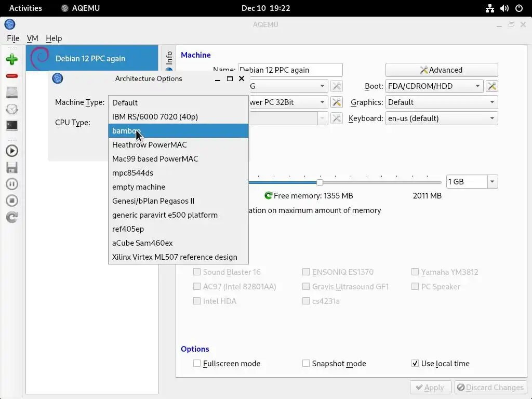Click the Advanced button
Screen dimensions: 532x399
[x=442, y=70]
